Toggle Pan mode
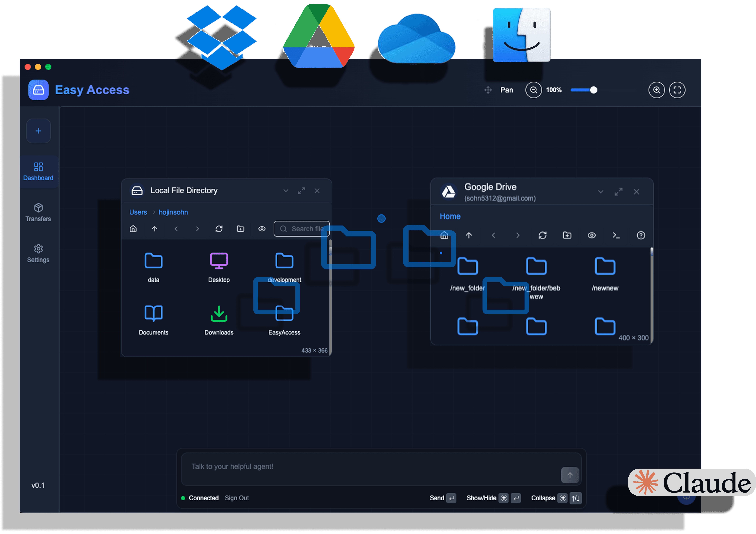 [499, 90]
